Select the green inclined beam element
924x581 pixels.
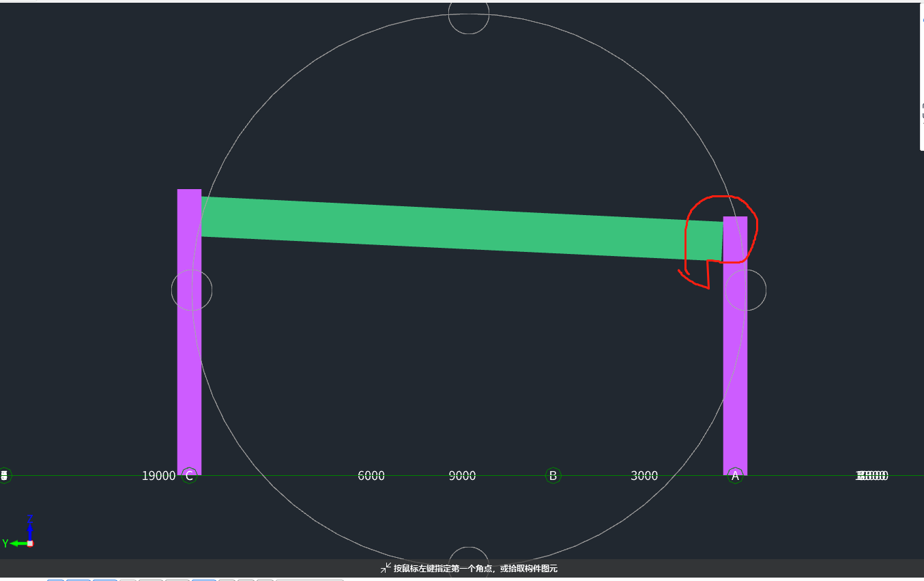coord(462,228)
